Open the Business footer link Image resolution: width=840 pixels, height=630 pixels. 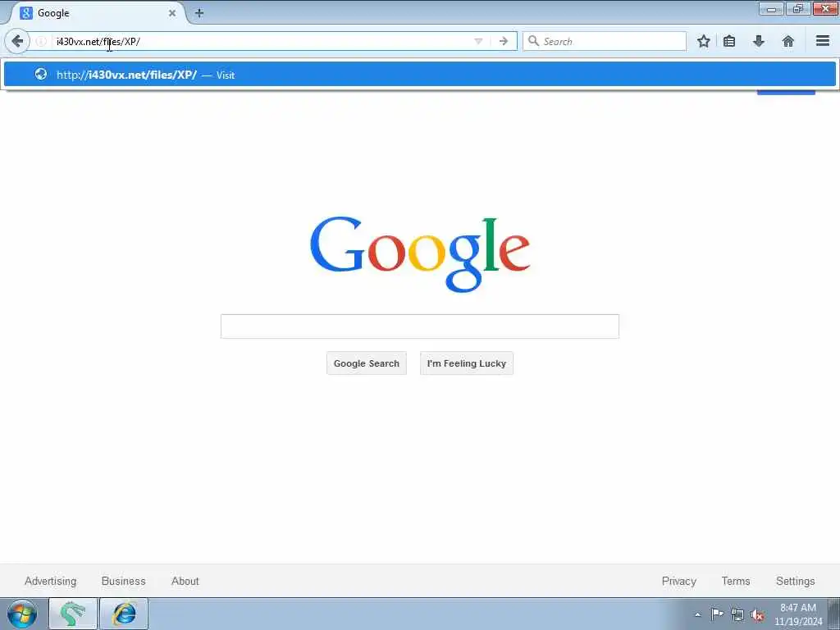pos(123,581)
